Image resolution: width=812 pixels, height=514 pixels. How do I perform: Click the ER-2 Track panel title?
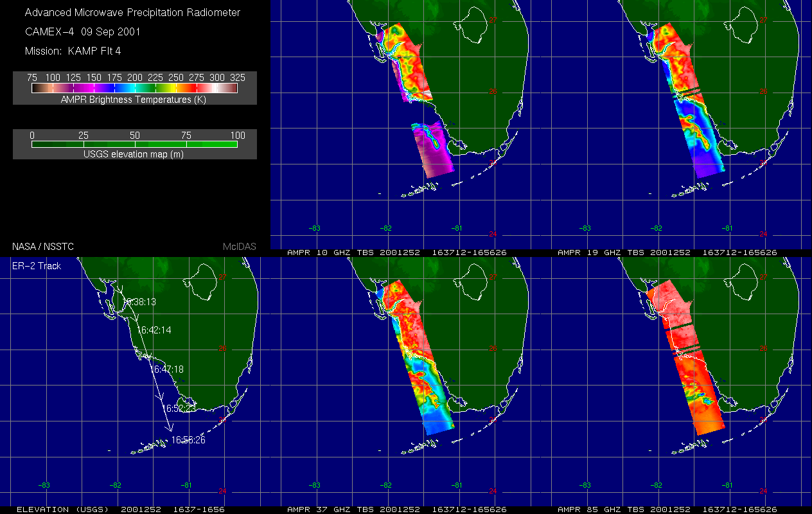point(37,265)
